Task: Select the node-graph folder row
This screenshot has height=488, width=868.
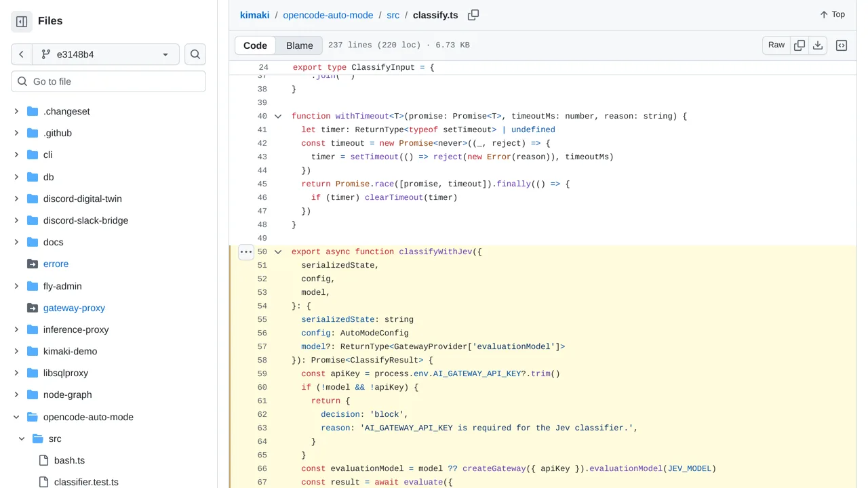Action: coord(108,394)
